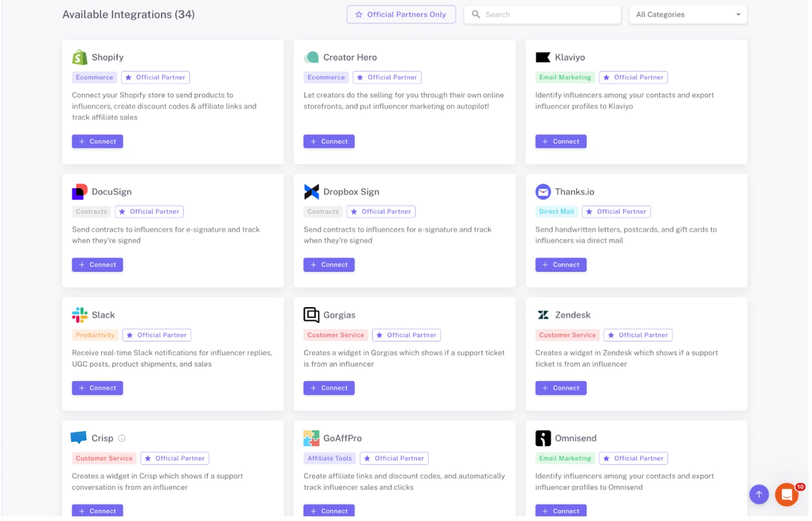Click the Creator Hero title text

pos(350,57)
